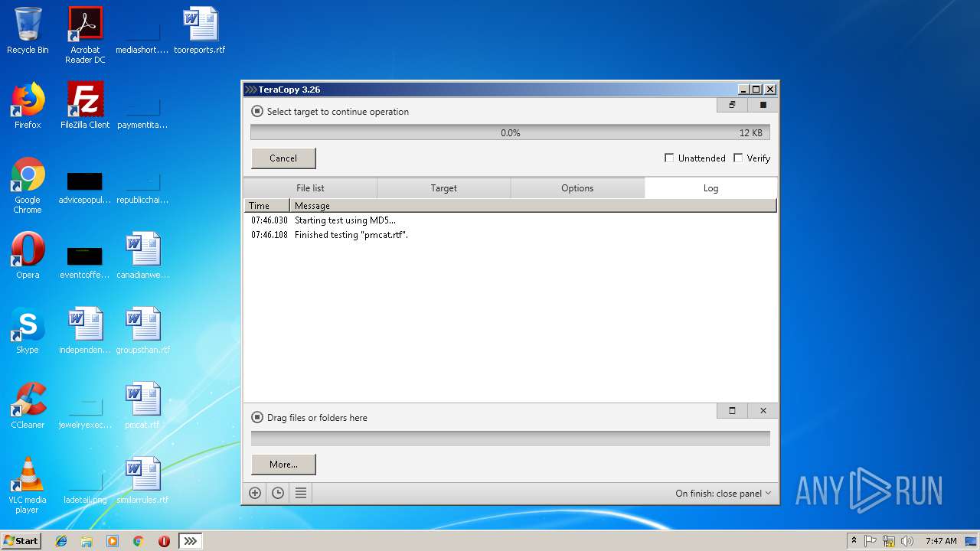Click the system clock 7:47 AM
980x551 pixels.
(941, 541)
